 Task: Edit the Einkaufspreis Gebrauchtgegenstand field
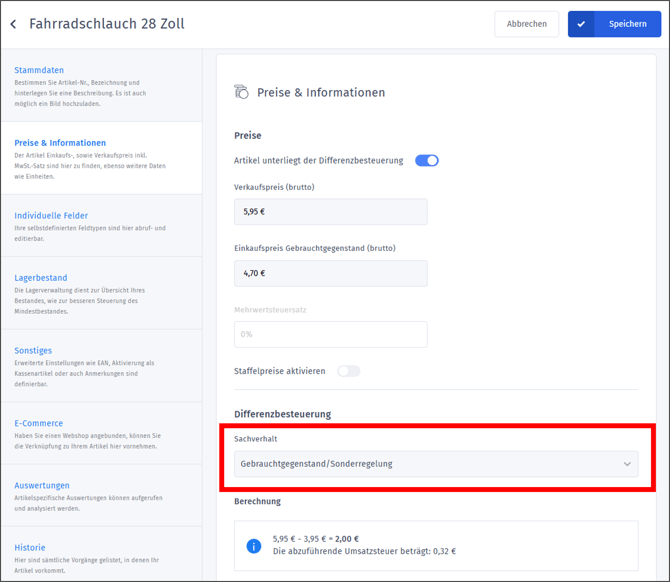[x=330, y=273]
